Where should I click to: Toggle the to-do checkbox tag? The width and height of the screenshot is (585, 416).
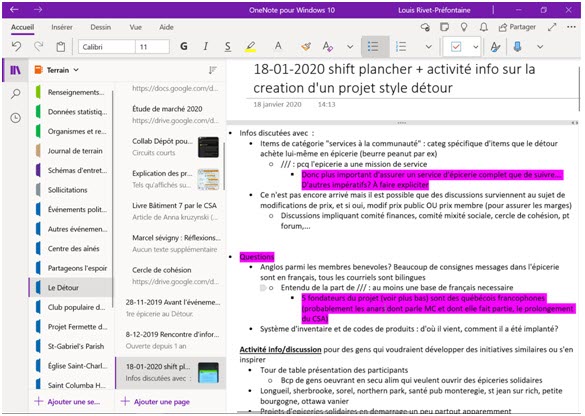[x=456, y=47]
